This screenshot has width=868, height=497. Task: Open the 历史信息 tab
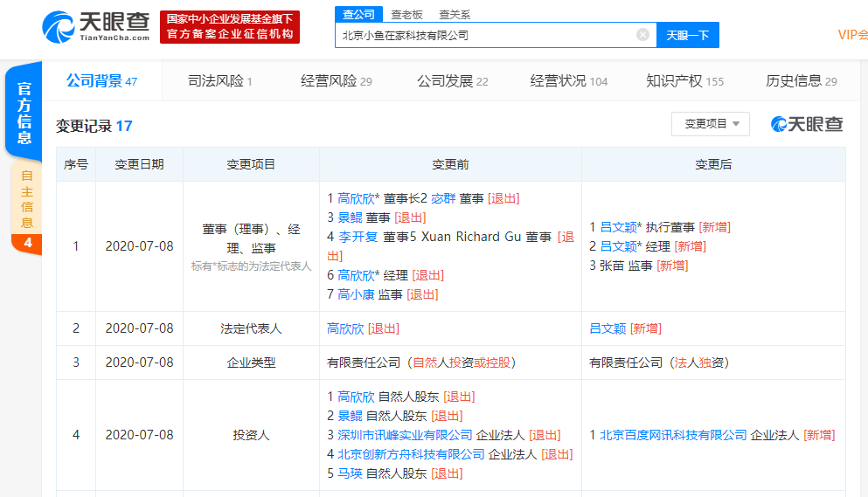(801, 81)
